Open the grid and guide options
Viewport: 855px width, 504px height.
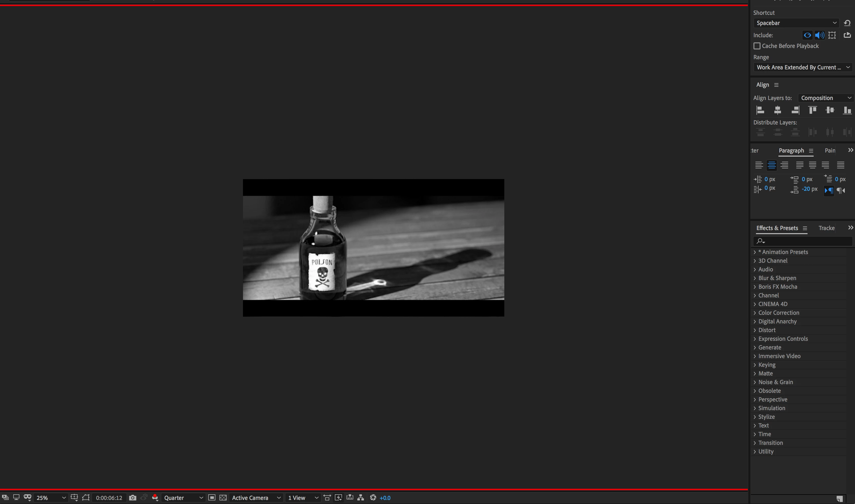pyautogui.click(x=74, y=498)
